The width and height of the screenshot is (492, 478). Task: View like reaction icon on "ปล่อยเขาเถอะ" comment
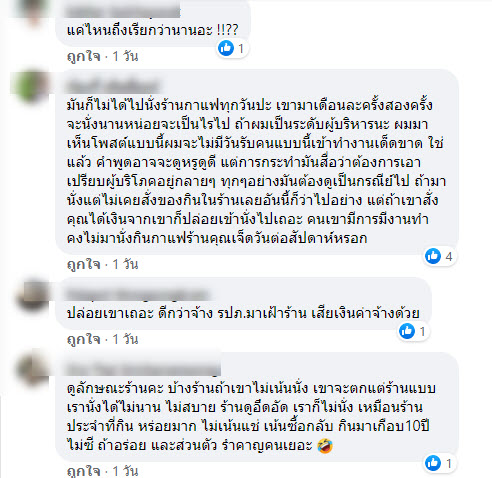coord(407,331)
